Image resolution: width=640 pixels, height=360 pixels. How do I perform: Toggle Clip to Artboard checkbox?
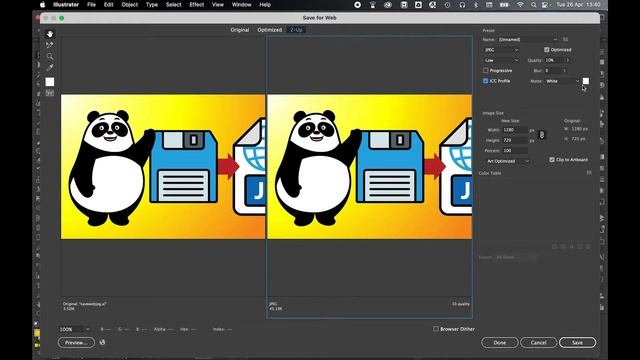[552, 160]
